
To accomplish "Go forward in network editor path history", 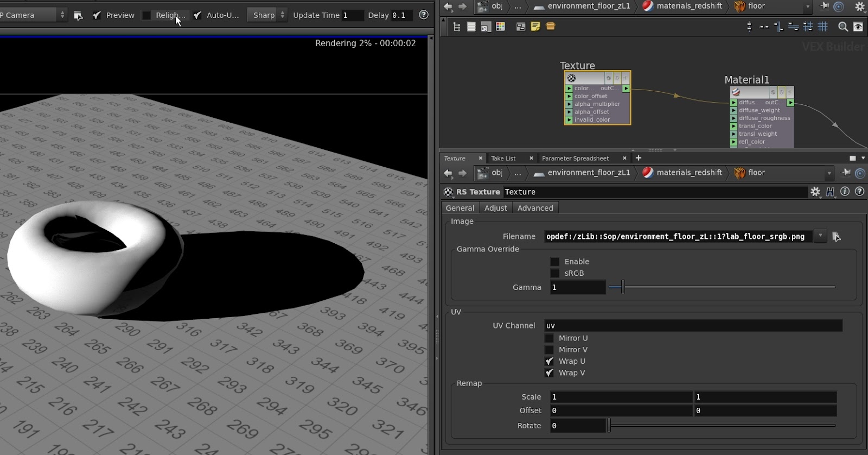I will pos(462,7).
